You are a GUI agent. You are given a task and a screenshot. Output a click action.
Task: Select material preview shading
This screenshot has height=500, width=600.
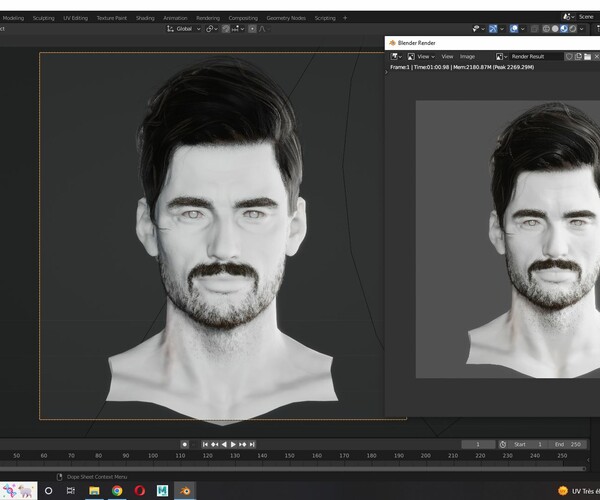click(564, 29)
